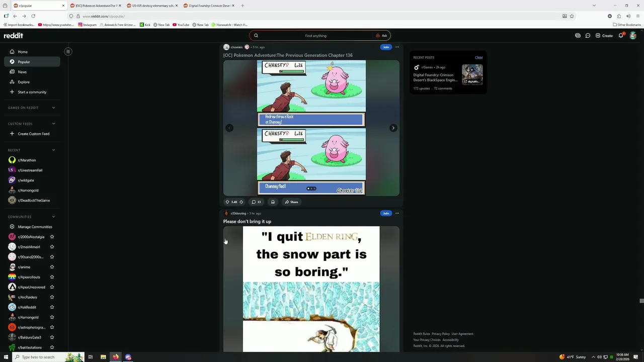Give award to Pokemon Adventure post
The width and height of the screenshot is (644, 362).
coord(273,202)
